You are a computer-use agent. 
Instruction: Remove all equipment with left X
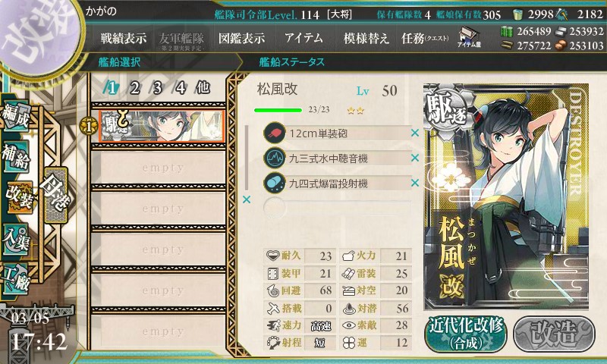(246, 199)
